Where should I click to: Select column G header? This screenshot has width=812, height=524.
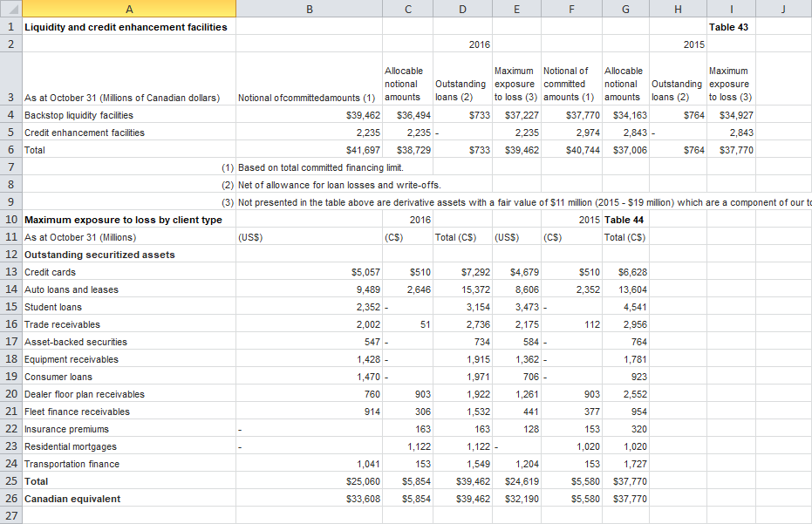tap(625, 9)
